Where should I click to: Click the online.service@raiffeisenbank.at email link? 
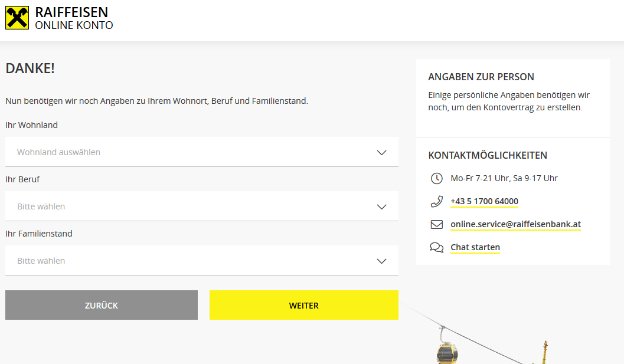click(515, 224)
